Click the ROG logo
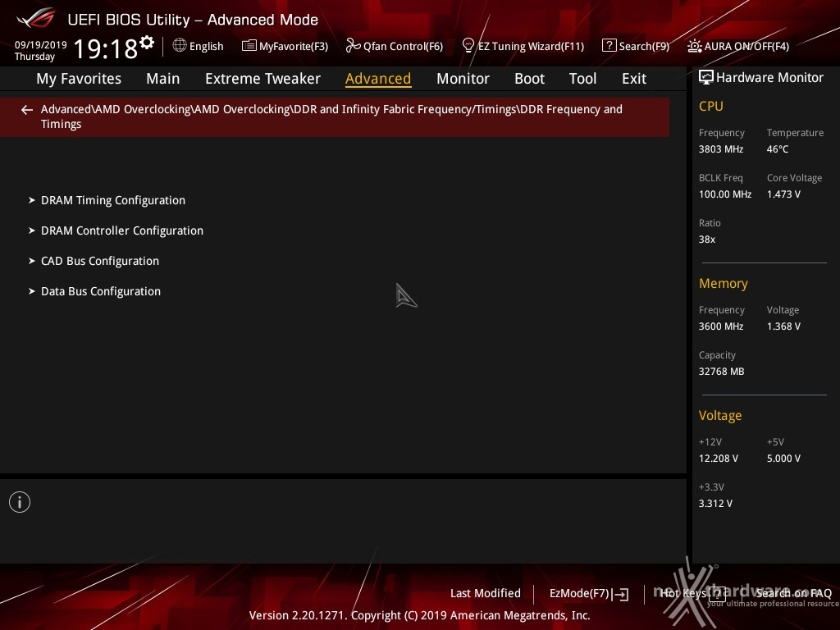The image size is (840, 630). (x=36, y=18)
